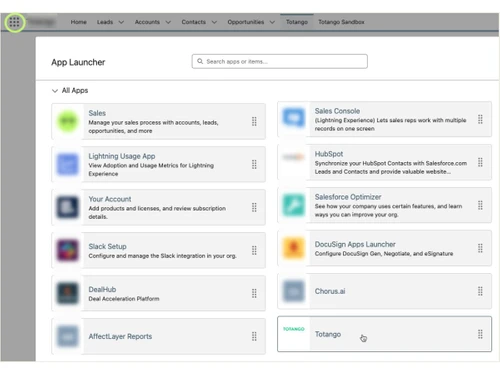
Task: Click the DealHub app icon
Action: (x=68, y=293)
